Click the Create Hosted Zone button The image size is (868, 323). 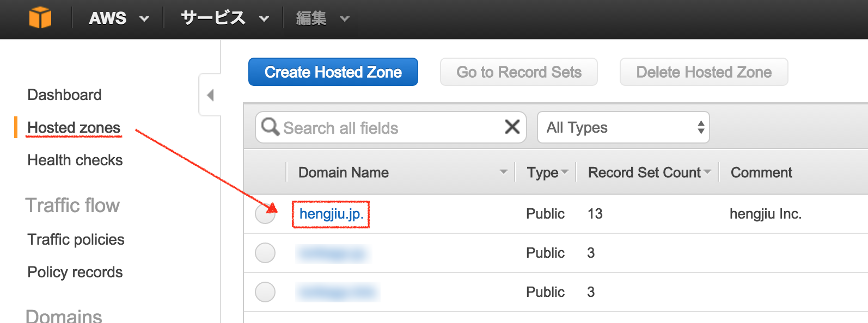coord(333,72)
